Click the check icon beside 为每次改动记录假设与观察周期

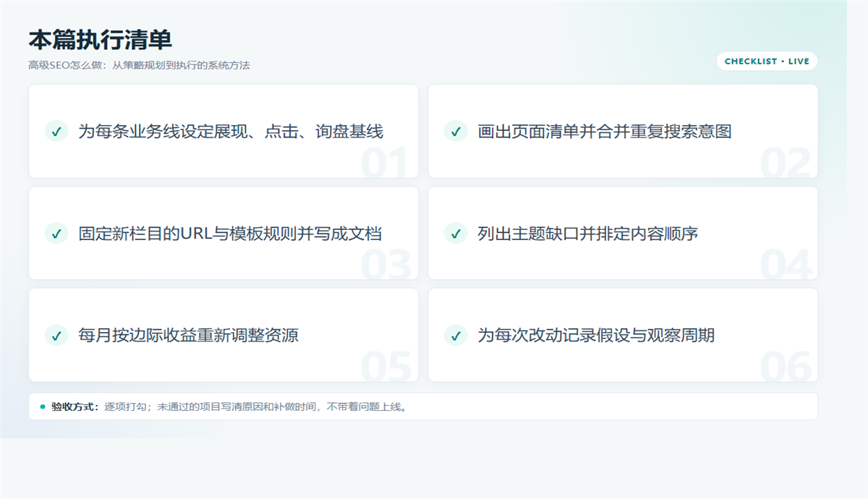[456, 336]
